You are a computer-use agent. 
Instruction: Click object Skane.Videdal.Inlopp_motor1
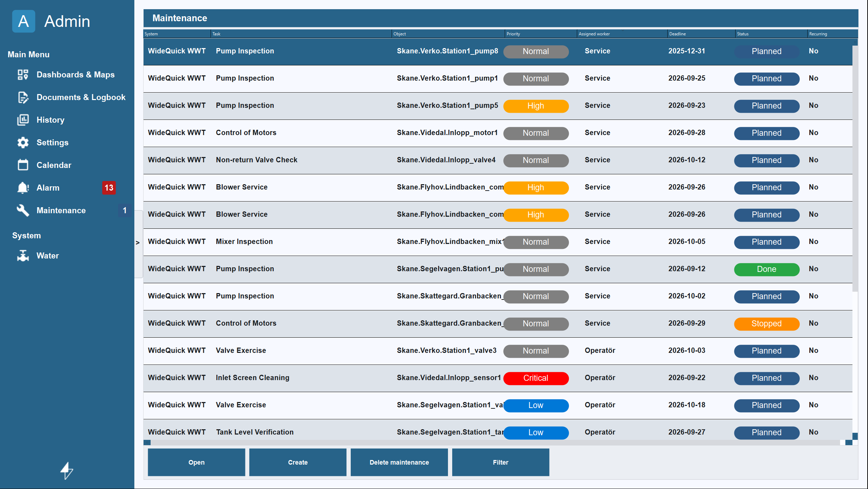447,133
